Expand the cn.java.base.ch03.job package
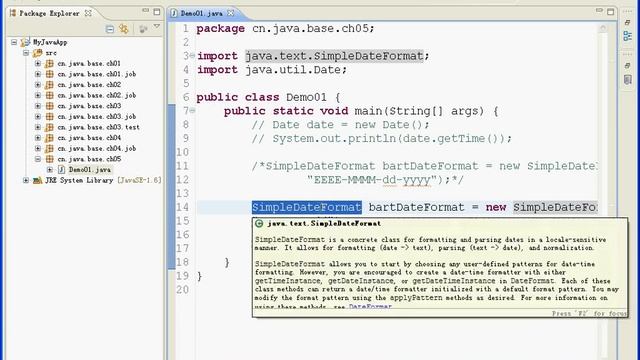The image size is (640, 360). point(38,116)
